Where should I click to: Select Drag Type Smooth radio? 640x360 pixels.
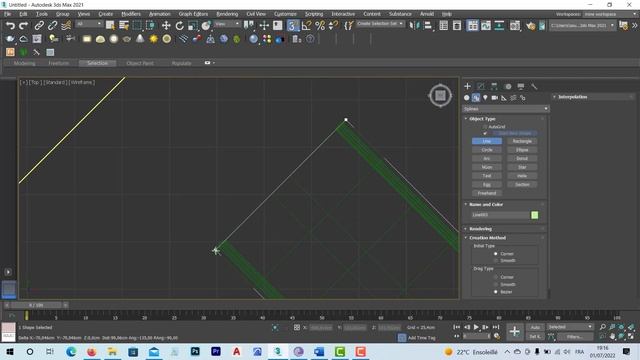[496, 284]
